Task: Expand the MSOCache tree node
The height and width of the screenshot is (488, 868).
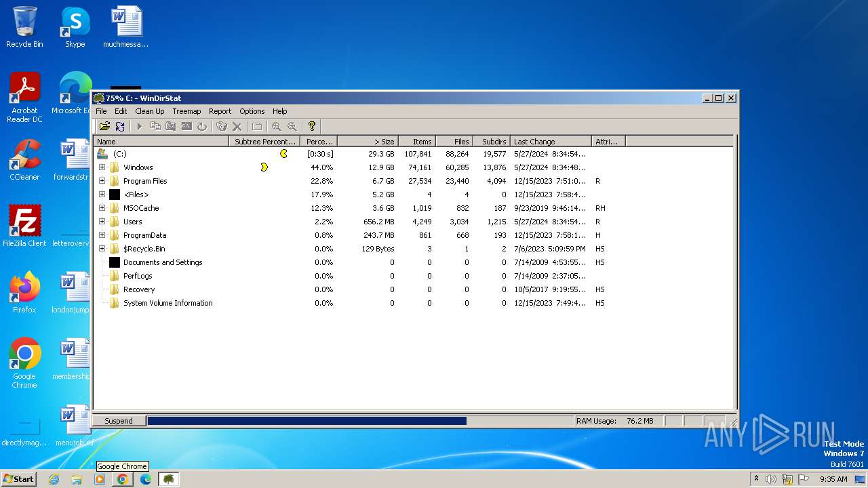Action: tap(102, 208)
